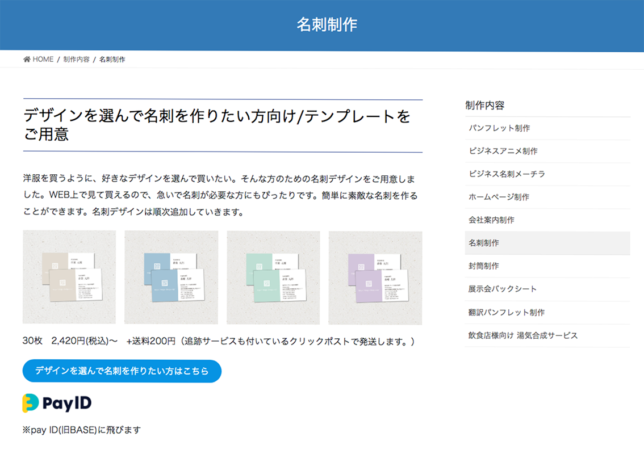The width and height of the screenshot is (644, 454).
Task: Open ホームページ制作 from the sidebar
Action: point(499,197)
